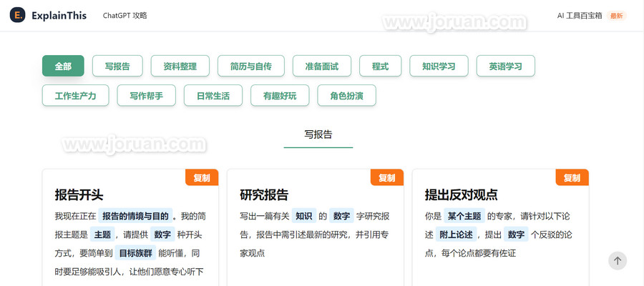Viewport: 644px width, 286px height.
Task: Switch to the 有趣好玩 category
Action: pyautogui.click(x=279, y=95)
